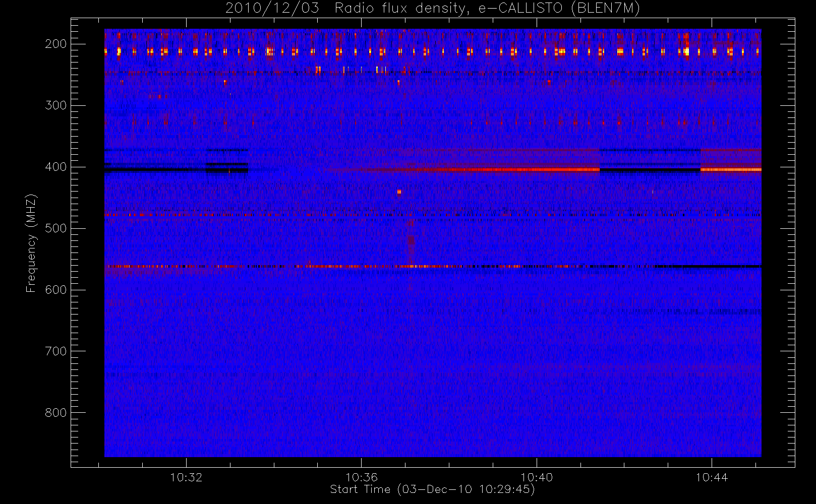Click the plot title '2010/12/03 Radio flux density, e-CALLISTO (BLEN7M)'

point(432,9)
